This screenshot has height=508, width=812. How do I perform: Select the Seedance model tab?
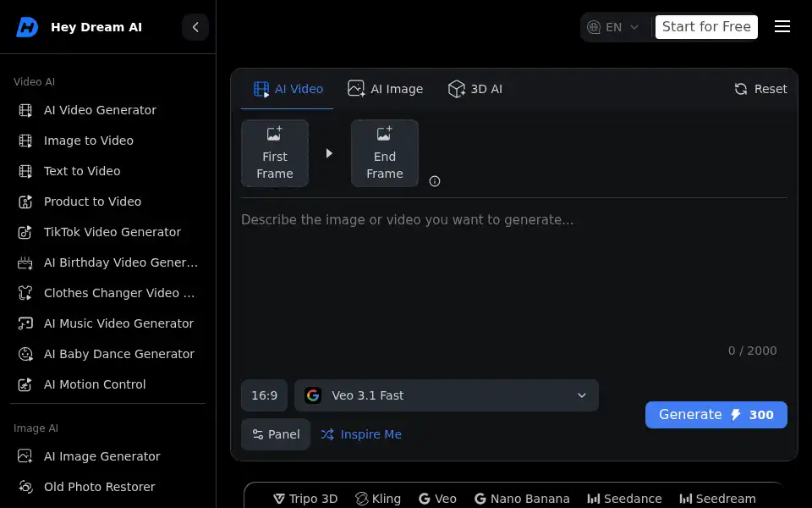click(624, 499)
